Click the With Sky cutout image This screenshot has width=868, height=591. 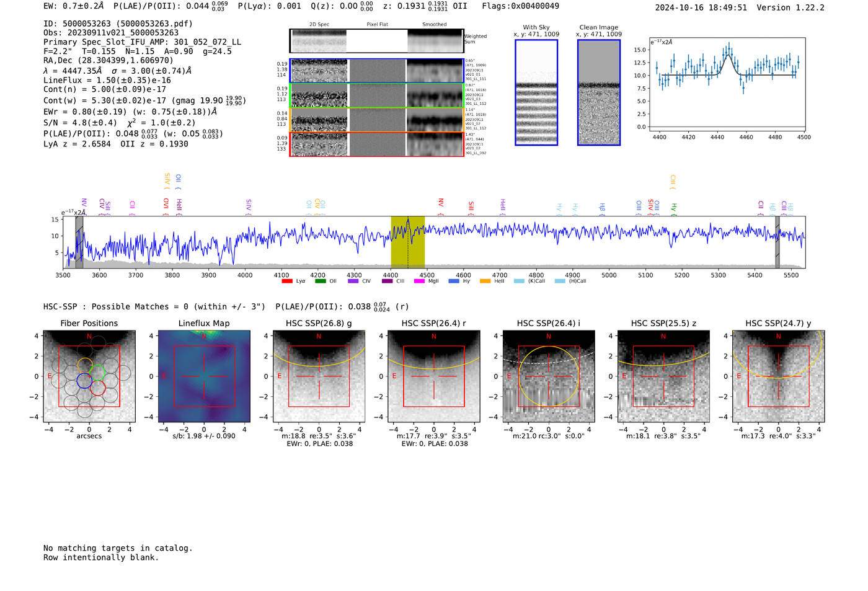pyautogui.click(x=536, y=92)
